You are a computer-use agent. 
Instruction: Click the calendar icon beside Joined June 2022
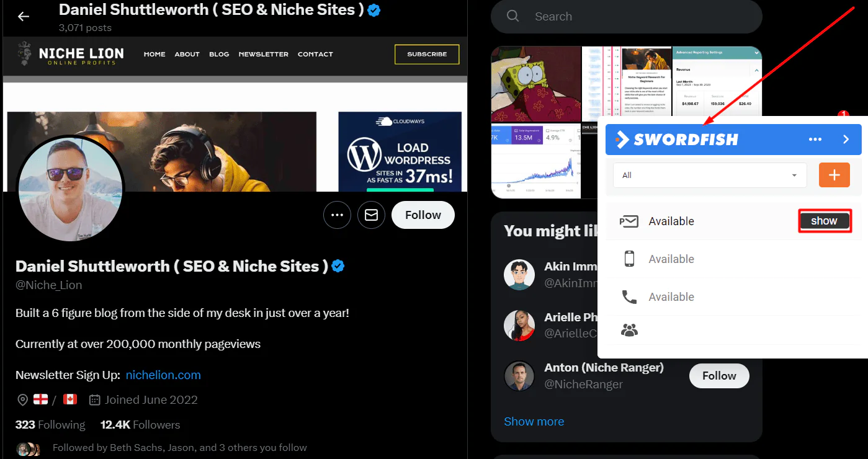point(95,400)
